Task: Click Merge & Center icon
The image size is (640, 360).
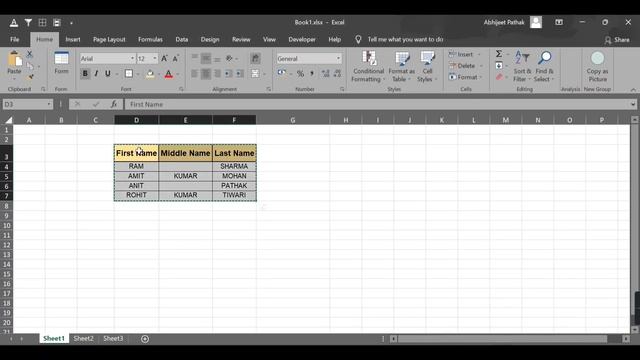Action: tap(255, 74)
